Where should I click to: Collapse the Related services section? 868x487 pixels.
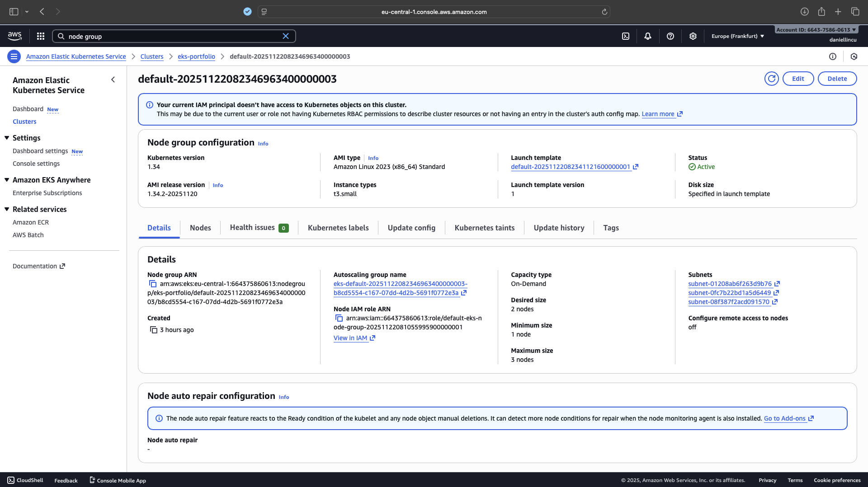[x=7, y=209]
